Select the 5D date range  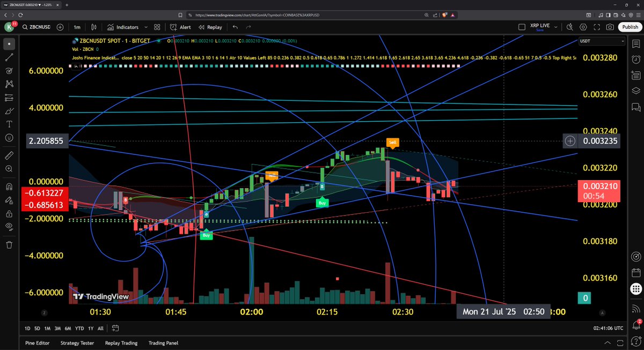pos(37,328)
